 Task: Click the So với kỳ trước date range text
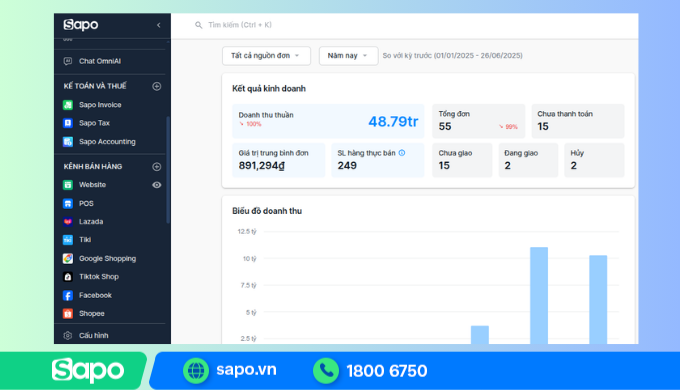pos(452,56)
